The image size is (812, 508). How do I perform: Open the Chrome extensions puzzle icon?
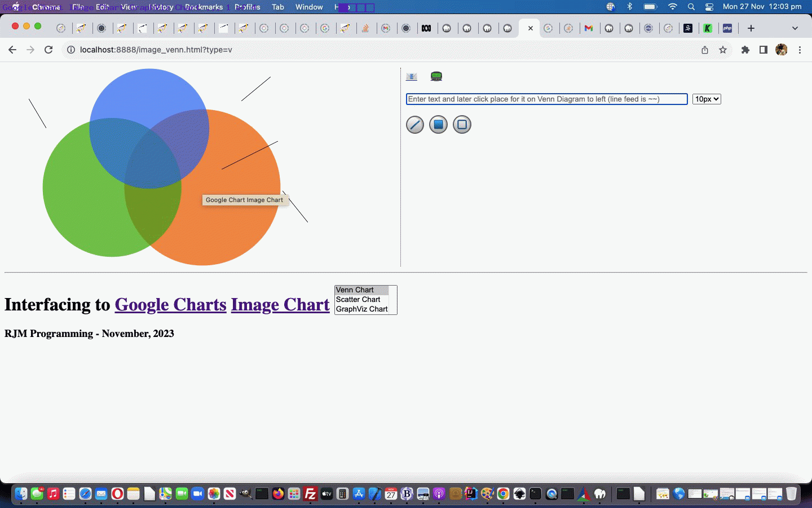pos(745,50)
